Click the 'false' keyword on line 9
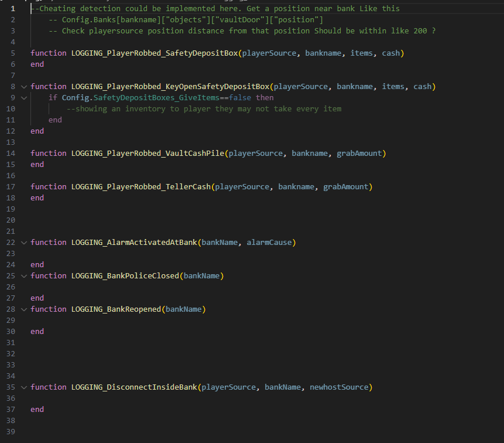Image resolution: width=504 pixels, height=443 pixels. 240,98
